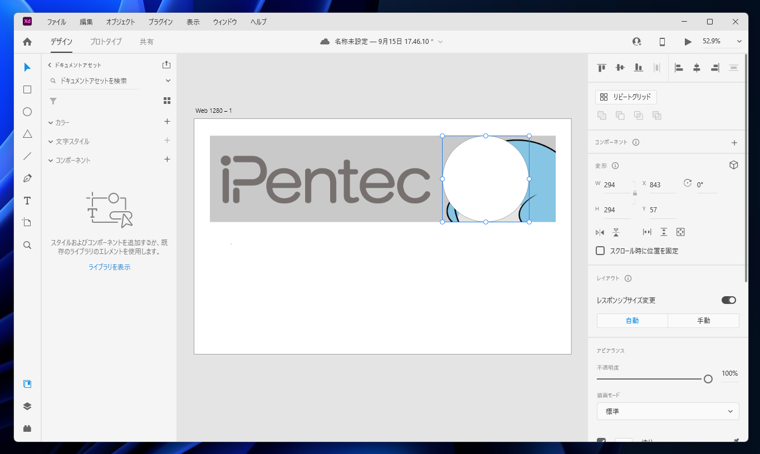Open the Libraries panel icon

pos(27,384)
